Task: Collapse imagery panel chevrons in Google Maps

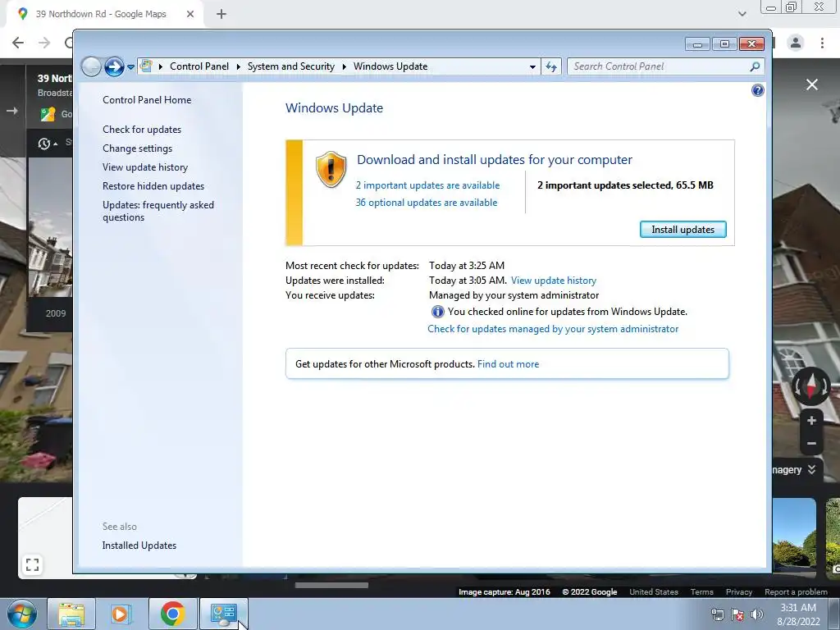Action: click(x=811, y=470)
